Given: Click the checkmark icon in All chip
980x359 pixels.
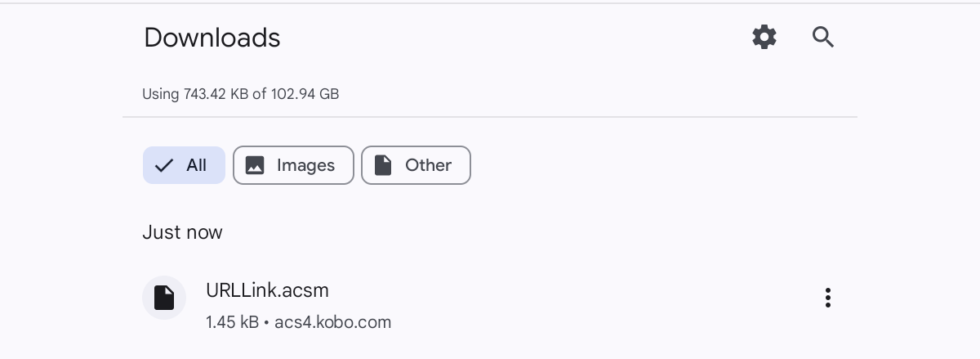Looking at the screenshot, I should [164, 165].
